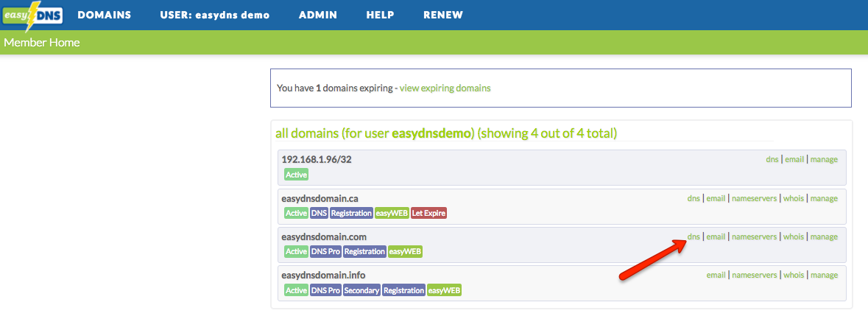Image resolution: width=868 pixels, height=319 pixels.
Task: Open email for easydnsdomain.info
Action: click(x=716, y=275)
